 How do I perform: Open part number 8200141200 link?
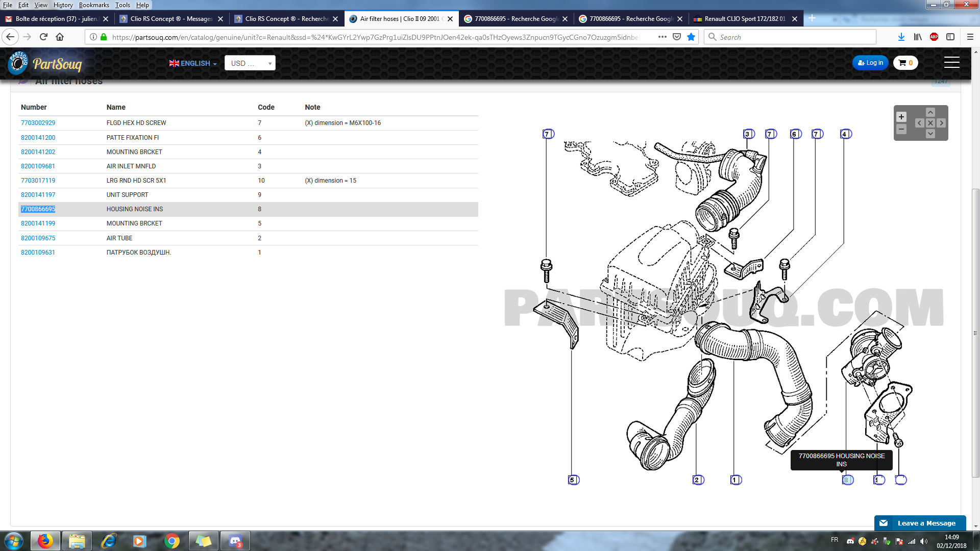38,138
